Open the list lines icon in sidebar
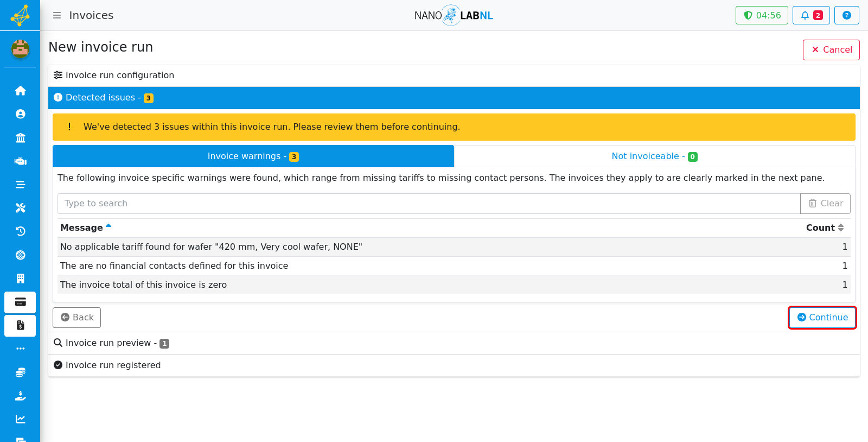 click(20, 185)
